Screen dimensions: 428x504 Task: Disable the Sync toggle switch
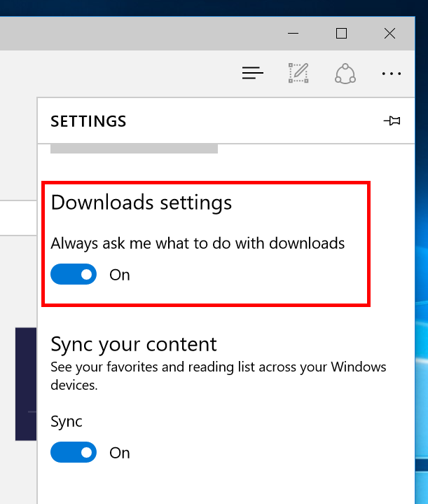(74, 453)
